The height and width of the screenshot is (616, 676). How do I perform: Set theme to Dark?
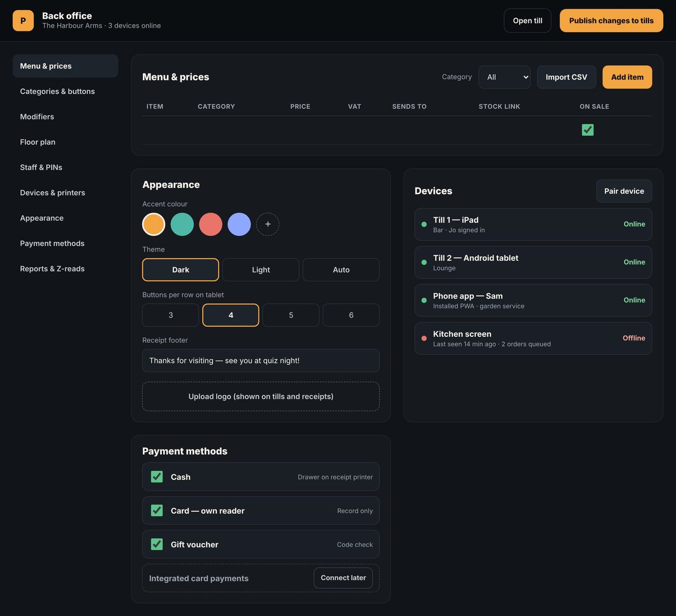click(181, 270)
